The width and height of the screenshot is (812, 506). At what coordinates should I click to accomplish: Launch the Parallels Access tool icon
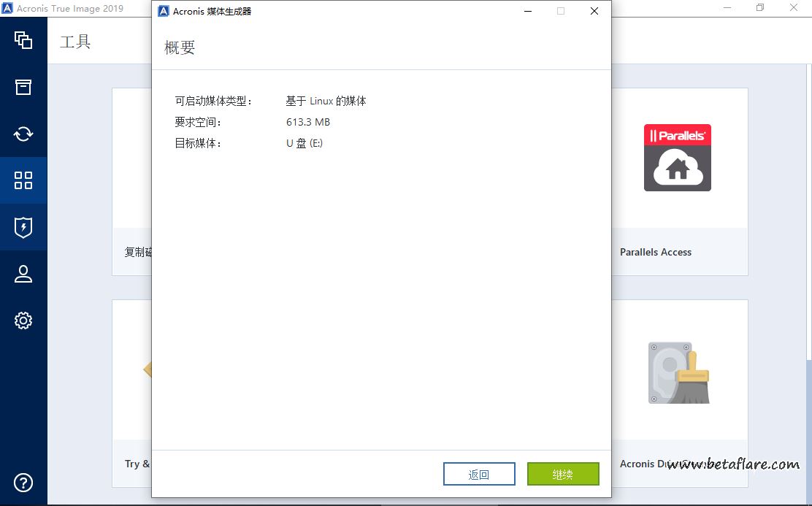coord(677,158)
